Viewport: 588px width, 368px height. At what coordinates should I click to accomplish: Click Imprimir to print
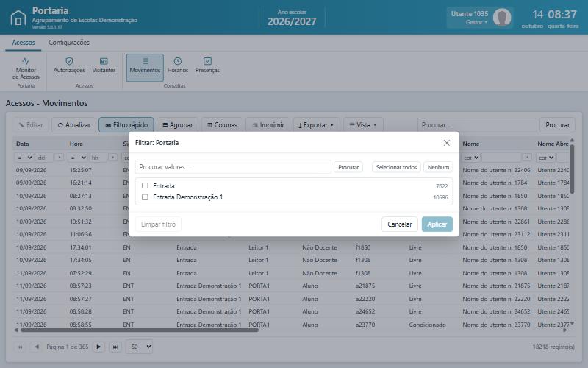point(268,125)
